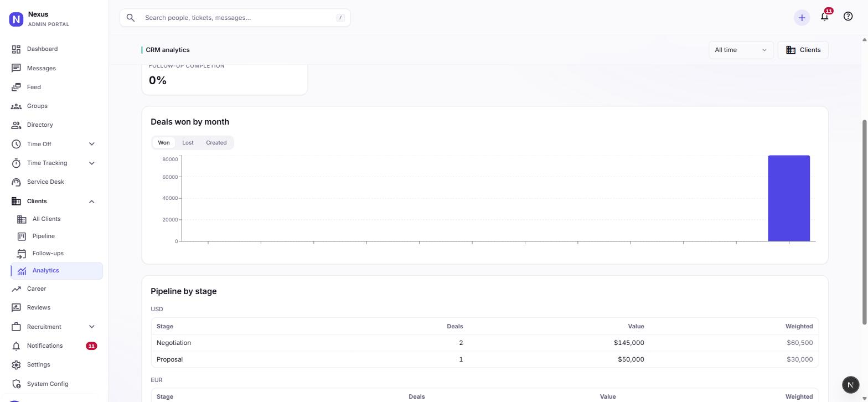Go to Follow-ups page
The height and width of the screenshot is (402, 868).
coord(48,253)
